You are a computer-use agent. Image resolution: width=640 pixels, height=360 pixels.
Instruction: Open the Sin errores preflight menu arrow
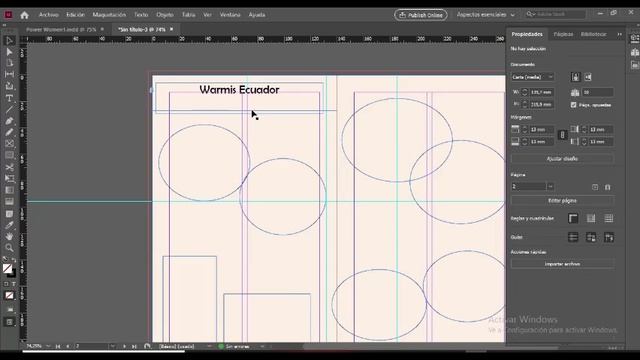coord(262,346)
